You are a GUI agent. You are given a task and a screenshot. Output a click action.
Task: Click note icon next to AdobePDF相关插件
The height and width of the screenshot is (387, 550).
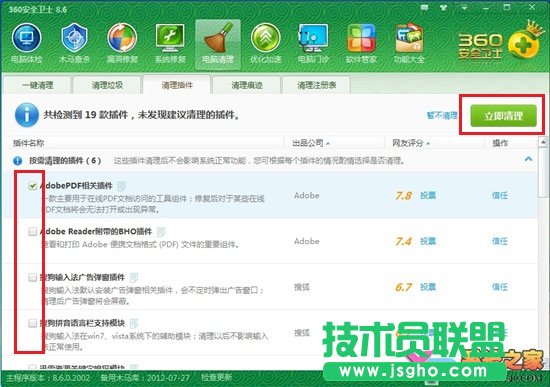click(x=121, y=186)
